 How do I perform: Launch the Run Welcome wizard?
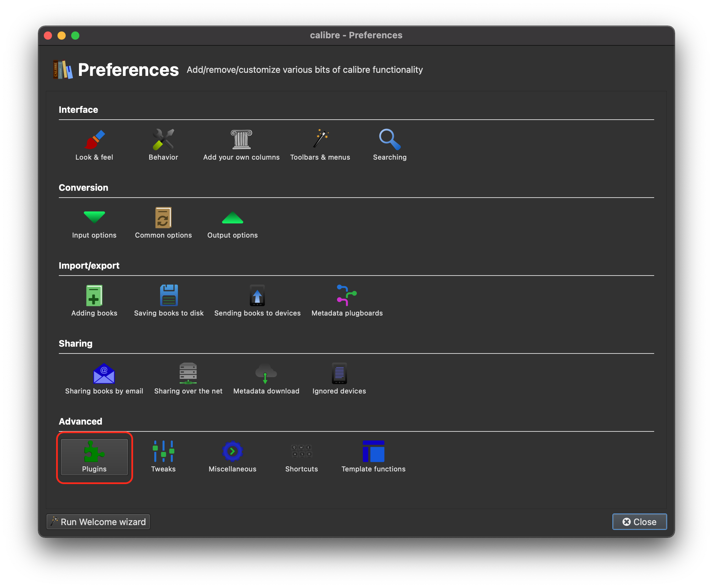(x=98, y=522)
